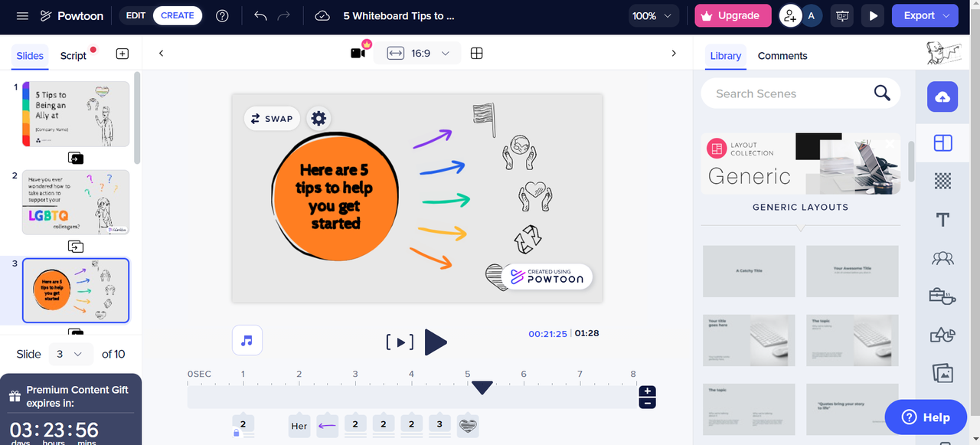
Task: Click the transition icon below slide 1
Action: pyautogui.click(x=76, y=158)
